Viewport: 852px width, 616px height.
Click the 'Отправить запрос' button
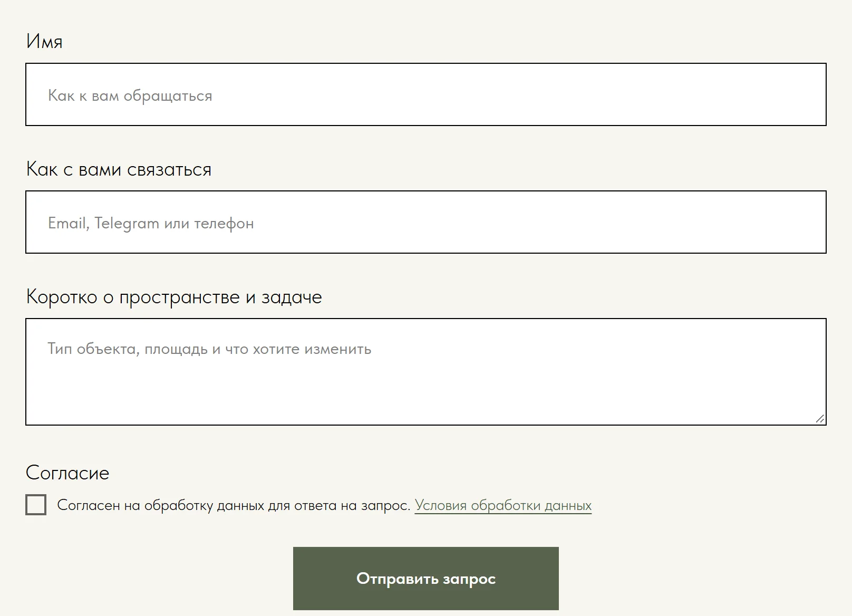[x=425, y=579]
